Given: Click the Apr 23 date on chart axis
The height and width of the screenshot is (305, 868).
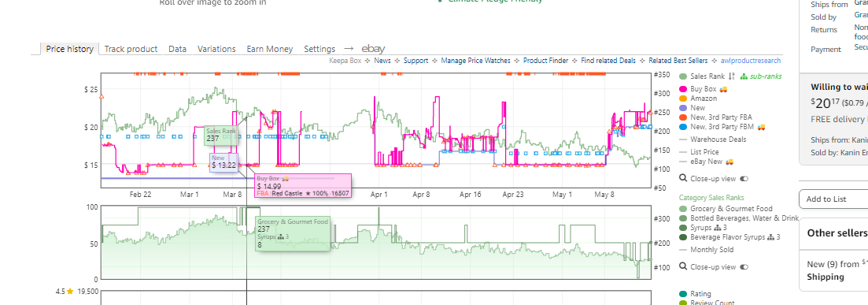Looking at the screenshot, I should click(512, 195).
